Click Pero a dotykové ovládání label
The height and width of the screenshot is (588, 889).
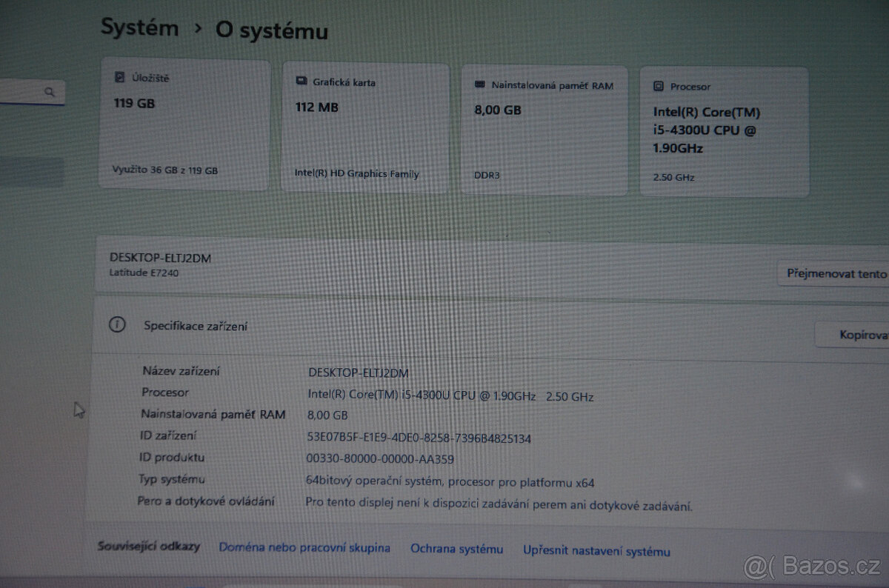pos(206,501)
